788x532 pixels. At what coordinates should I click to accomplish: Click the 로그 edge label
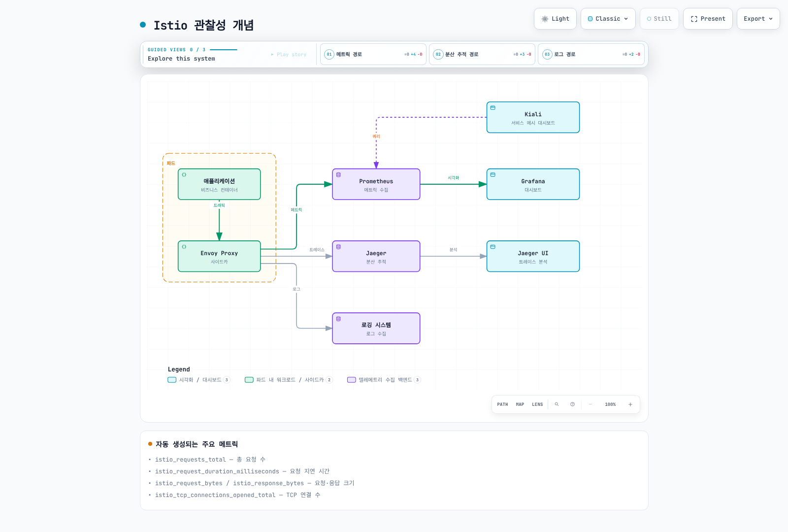(x=296, y=289)
